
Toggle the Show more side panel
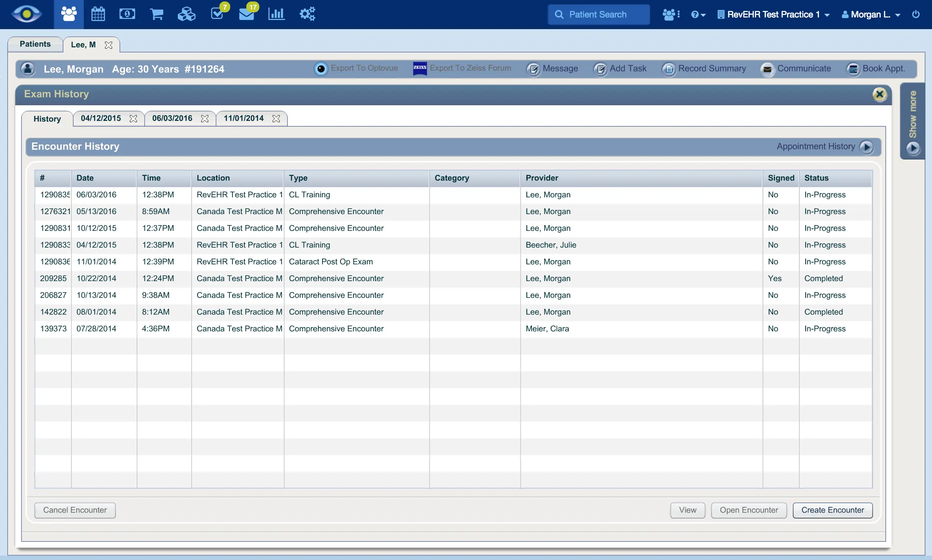tap(913, 121)
